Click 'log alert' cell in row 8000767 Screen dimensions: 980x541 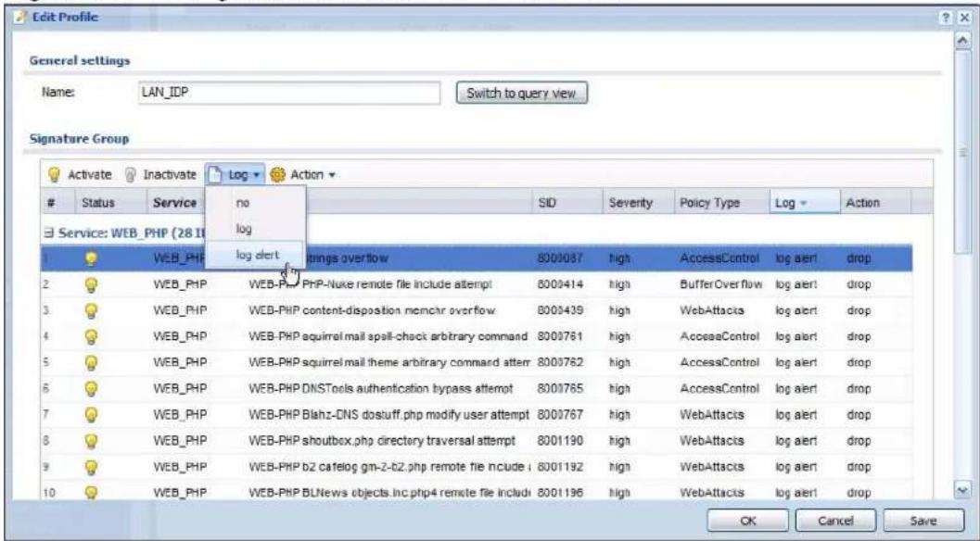[x=796, y=415]
